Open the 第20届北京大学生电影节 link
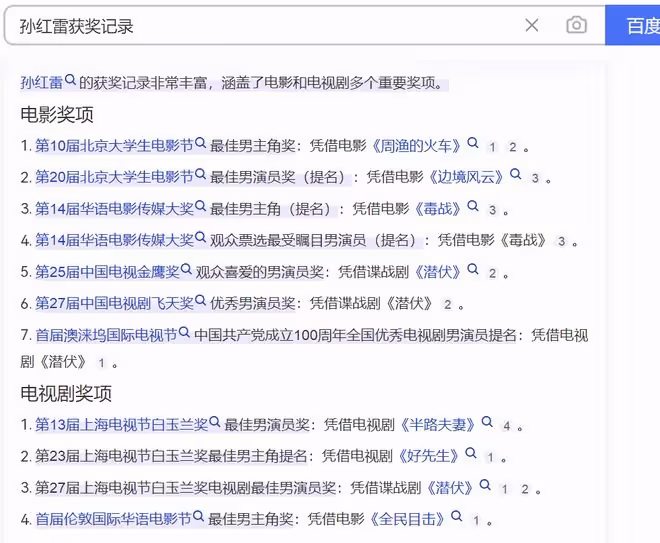The image size is (660, 543). point(114,177)
